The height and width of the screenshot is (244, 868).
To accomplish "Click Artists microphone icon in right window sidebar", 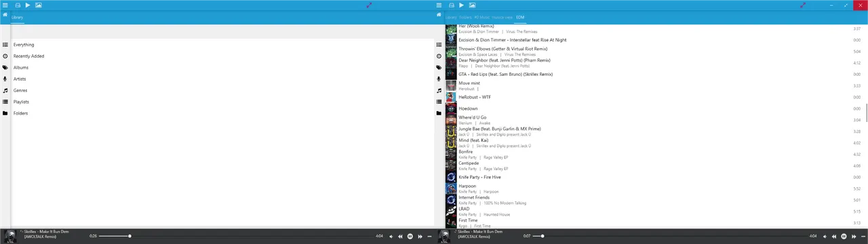I will point(439,79).
